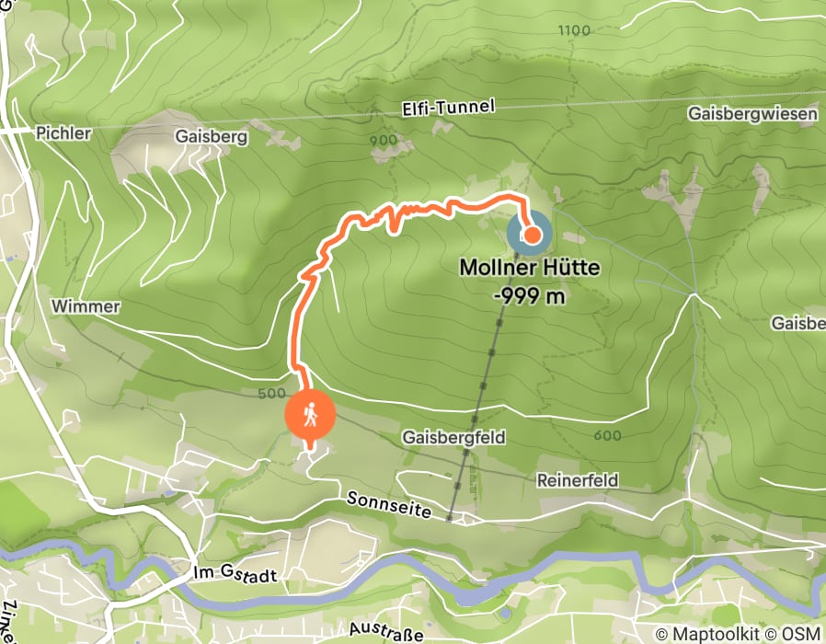This screenshot has height=644, width=826.
Task: Click the Gaisberg place label
Action: point(212,136)
